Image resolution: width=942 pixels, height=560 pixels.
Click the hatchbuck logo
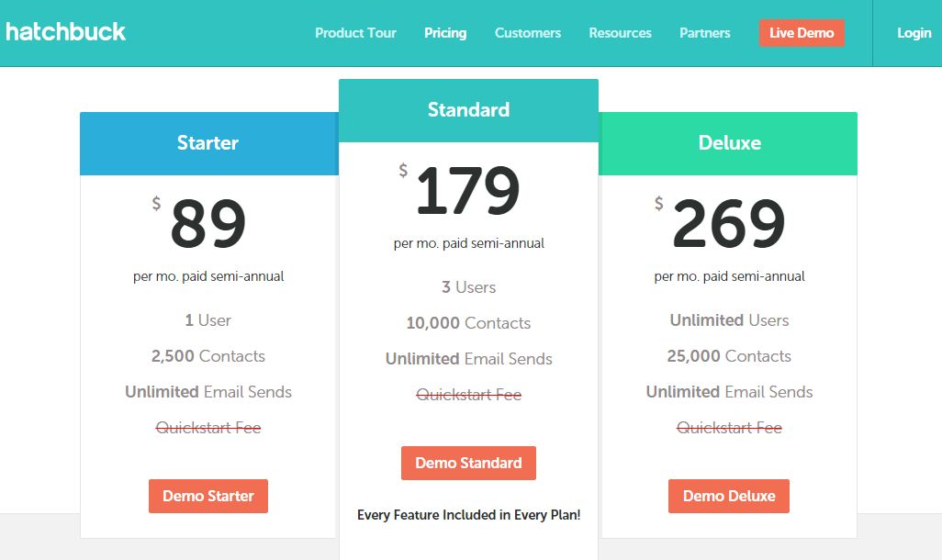(x=65, y=32)
